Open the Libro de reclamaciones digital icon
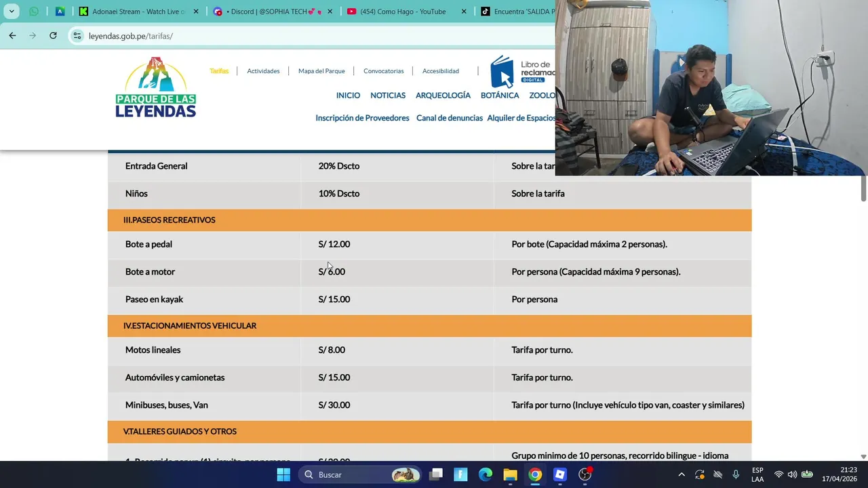The height and width of the screenshot is (488, 868). click(x=523, y=72)
